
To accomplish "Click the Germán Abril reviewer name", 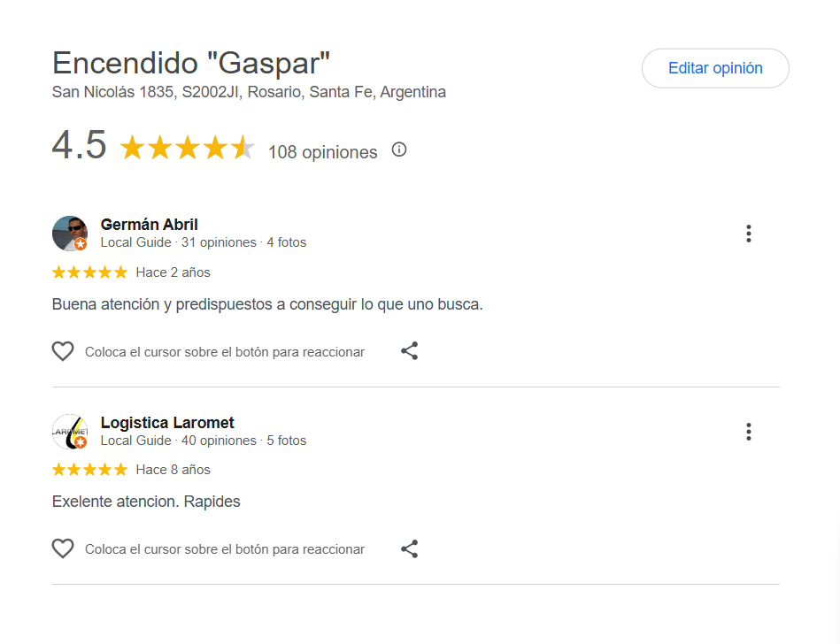I will click(x=149, y=225).
